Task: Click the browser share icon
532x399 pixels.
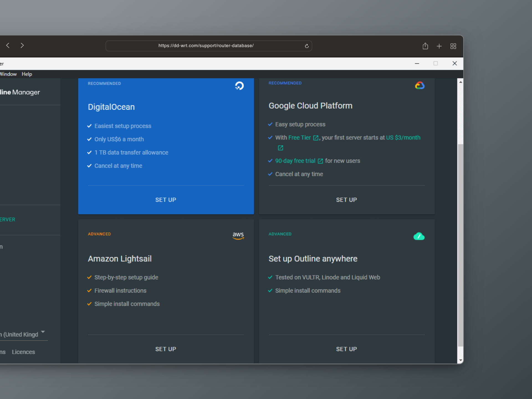Action: pos(425,46)
